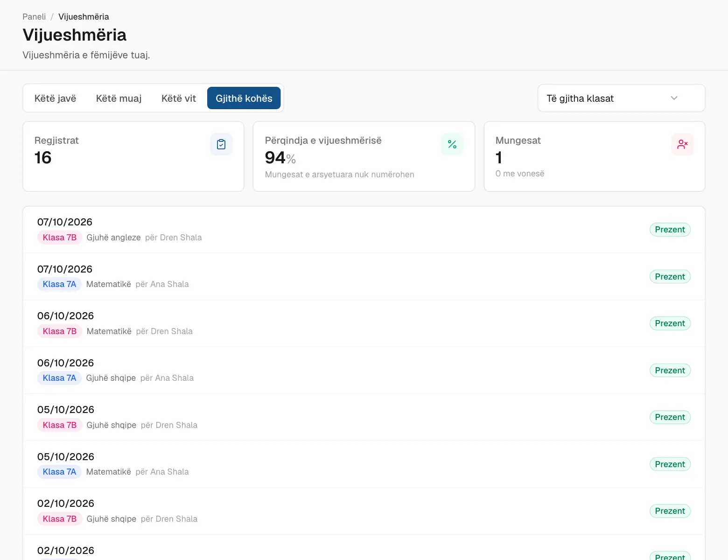
Task: Click the chevron arrow in class selector
Action: [x=674, y=98]
